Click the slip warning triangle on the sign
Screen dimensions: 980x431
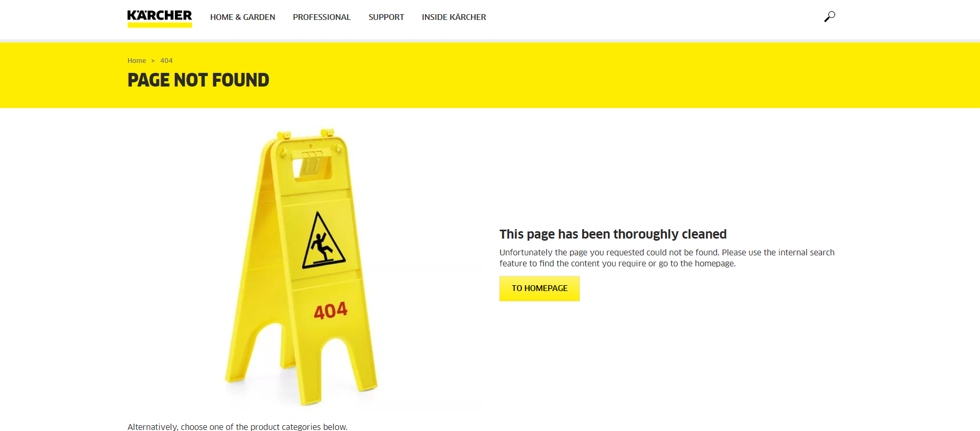pyautogui.click(x=323, y=241)
